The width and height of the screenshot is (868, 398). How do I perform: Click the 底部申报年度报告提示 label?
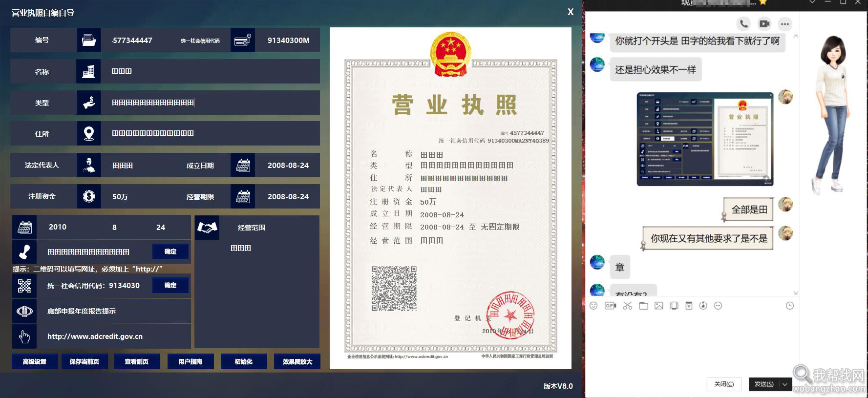(x=82, y=311)
